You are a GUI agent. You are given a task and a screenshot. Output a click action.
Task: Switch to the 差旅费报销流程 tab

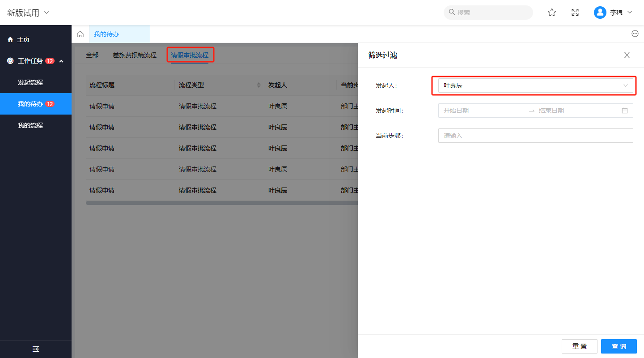point(135,55)
